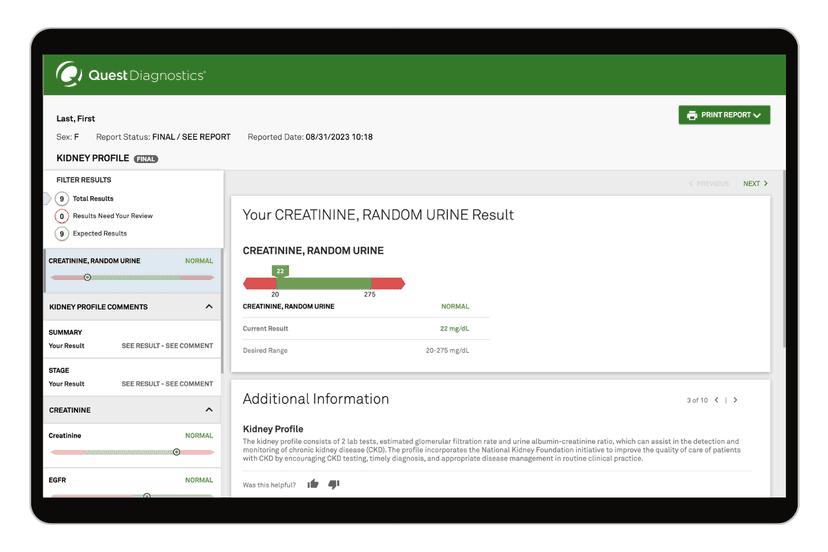Click the Next result link
The image size is (828, 552).
click(755, 184)
